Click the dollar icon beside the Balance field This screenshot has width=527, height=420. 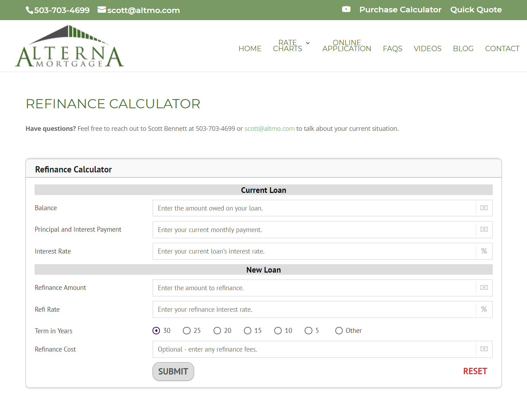tap(484, 208)
